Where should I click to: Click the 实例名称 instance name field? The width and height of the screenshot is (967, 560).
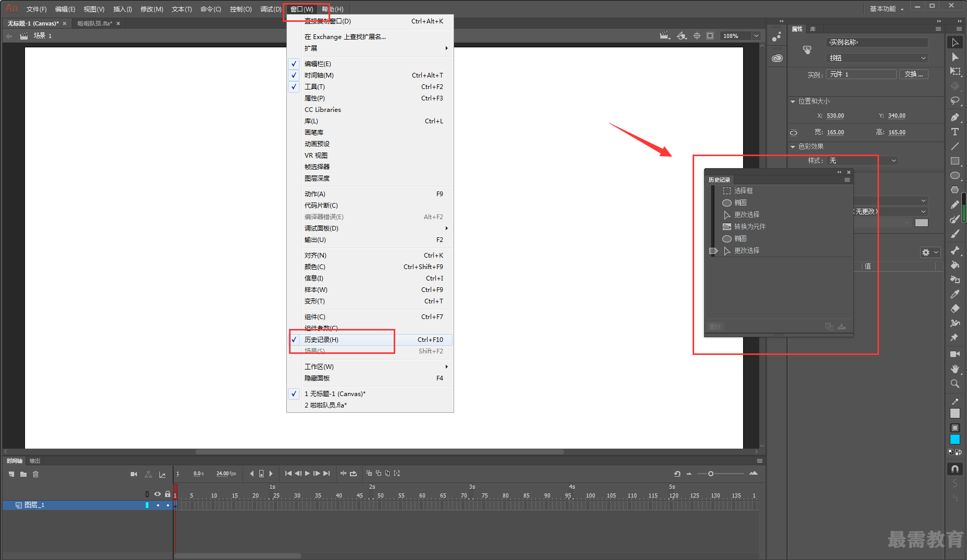877,43
